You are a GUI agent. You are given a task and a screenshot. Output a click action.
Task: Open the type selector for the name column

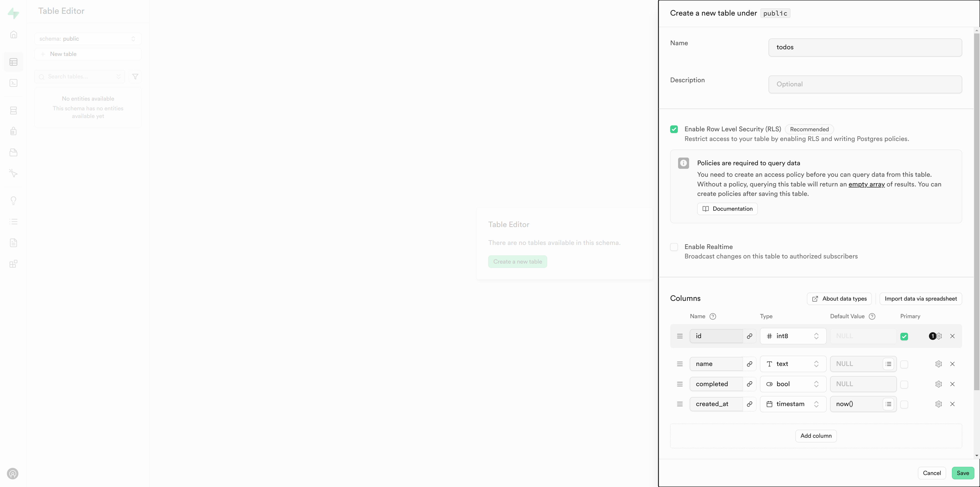793,364
